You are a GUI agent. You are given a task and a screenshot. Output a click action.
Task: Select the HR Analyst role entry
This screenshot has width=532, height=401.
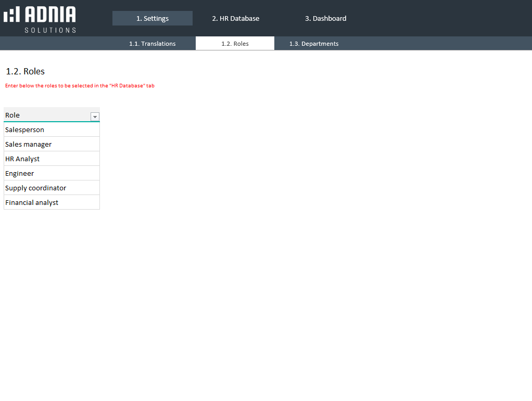coord(22,159)
